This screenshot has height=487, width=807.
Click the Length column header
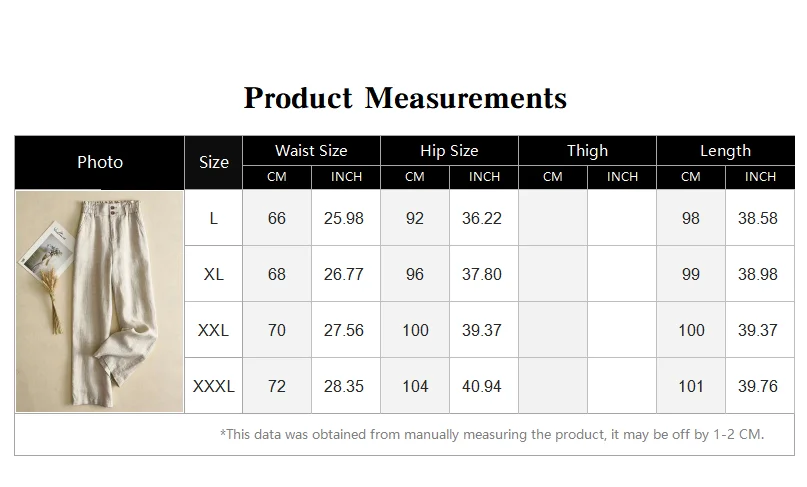tap(725, 151)
